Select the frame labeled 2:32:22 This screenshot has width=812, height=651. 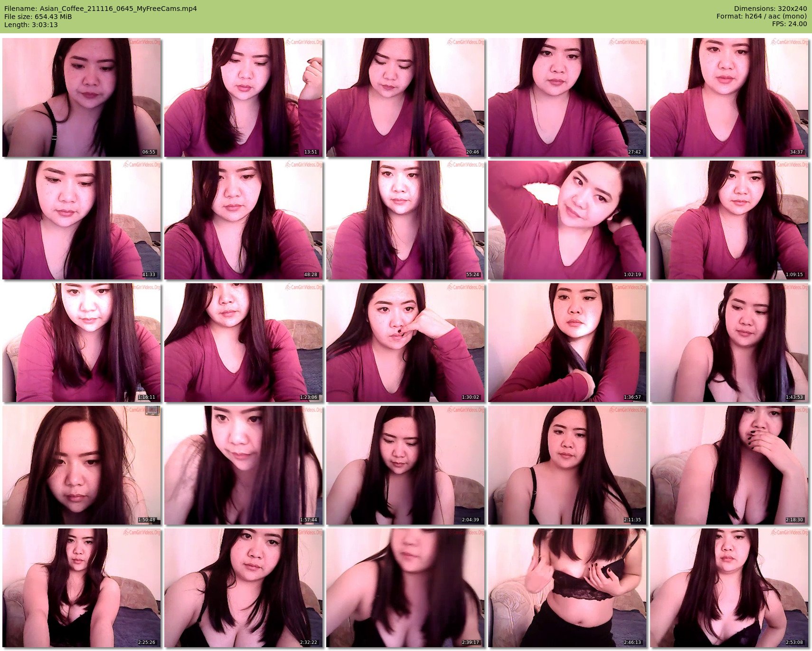pos(244,588)
